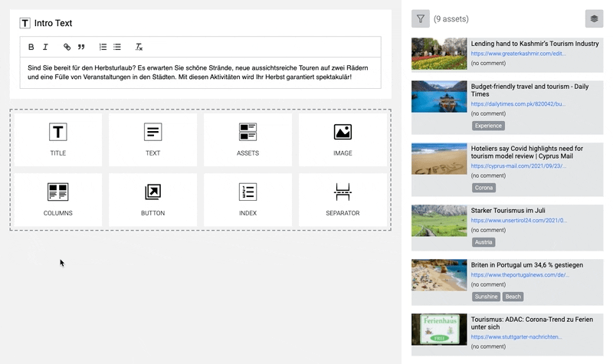Add a TITLE block

(x=58, y=139)
